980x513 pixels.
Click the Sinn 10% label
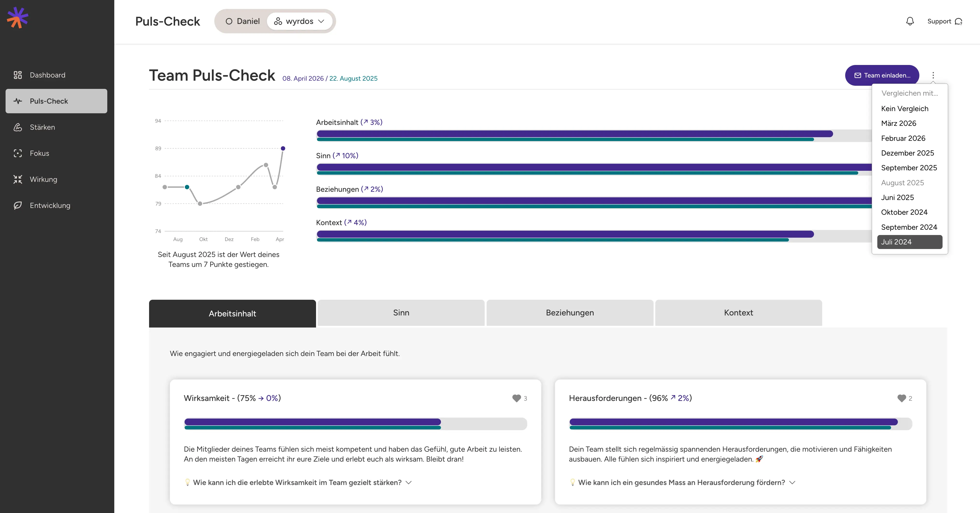pyautogui.click(x=337, y=156)
